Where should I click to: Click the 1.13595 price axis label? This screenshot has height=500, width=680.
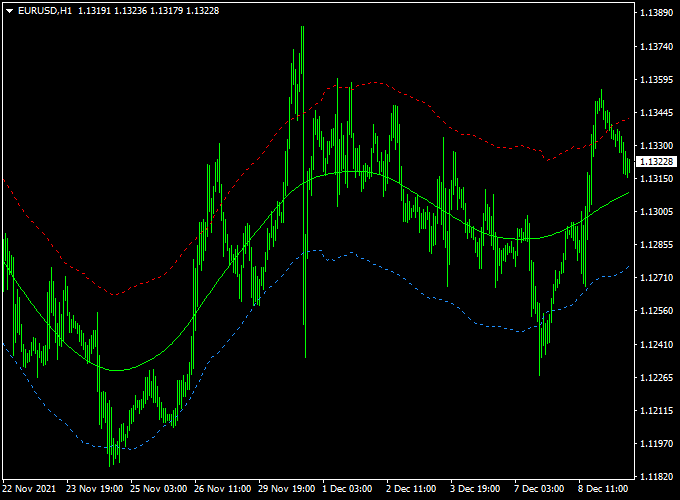(657, 80)
